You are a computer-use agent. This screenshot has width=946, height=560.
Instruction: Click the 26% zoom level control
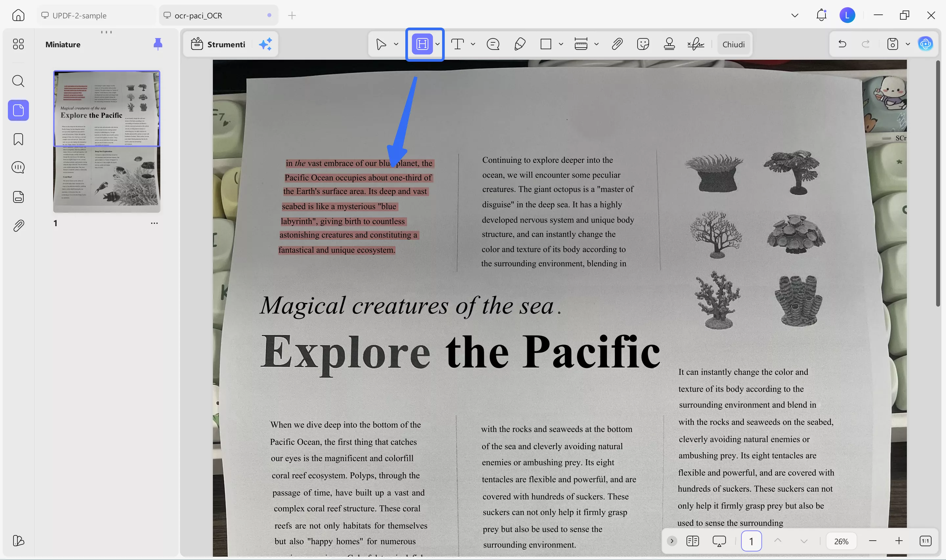(x=842, y=541)
